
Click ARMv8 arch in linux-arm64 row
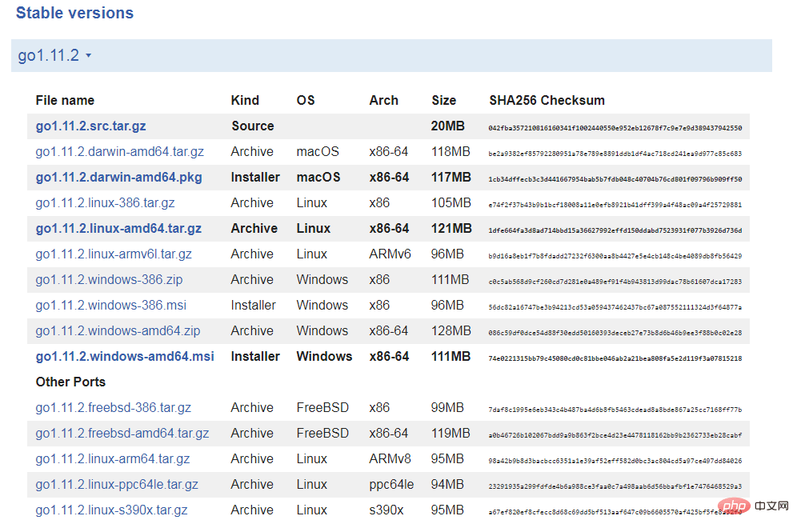390,459
